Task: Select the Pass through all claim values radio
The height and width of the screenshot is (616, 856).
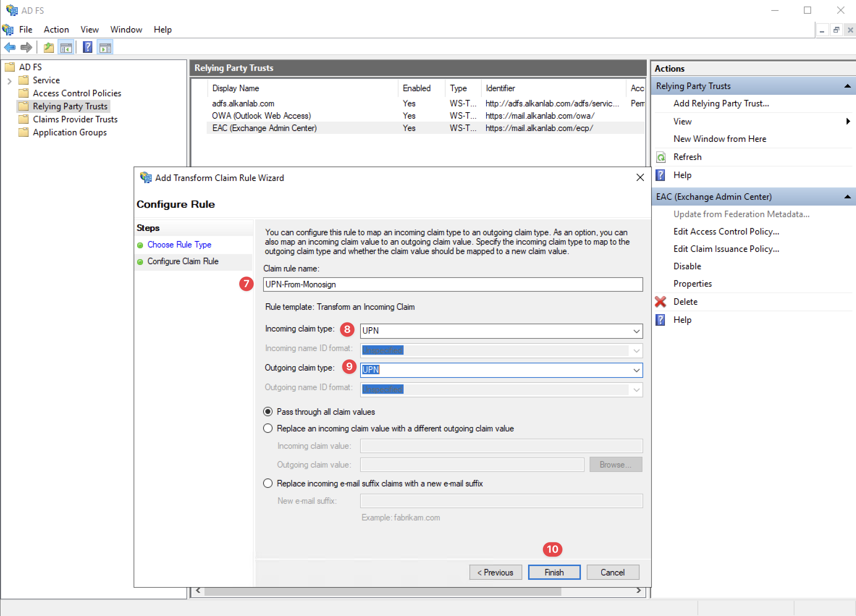Action: pyautogui.click(x=267, y=412)
